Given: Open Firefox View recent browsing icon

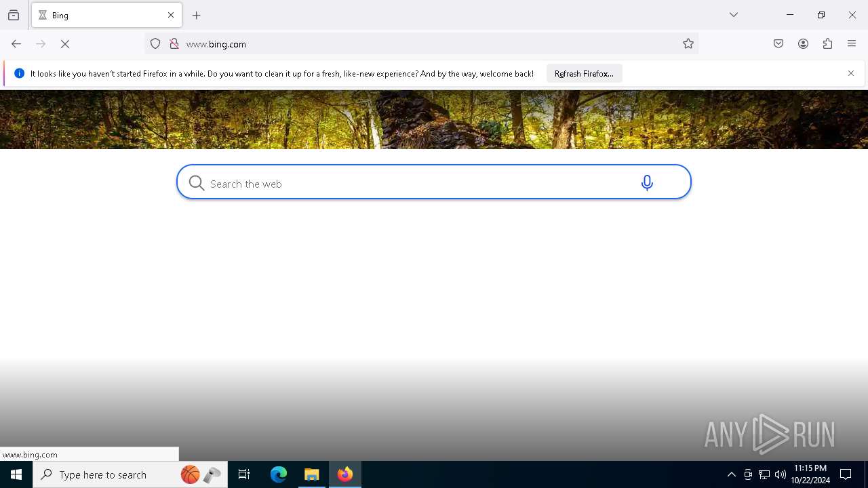Looking at the screenshot, I should pyautogui.click(x=14, y=15).
